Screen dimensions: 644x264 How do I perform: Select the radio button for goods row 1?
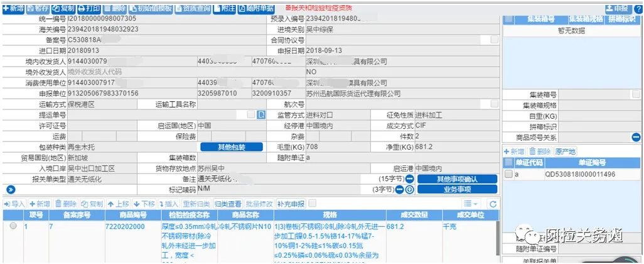coord(13,226)
